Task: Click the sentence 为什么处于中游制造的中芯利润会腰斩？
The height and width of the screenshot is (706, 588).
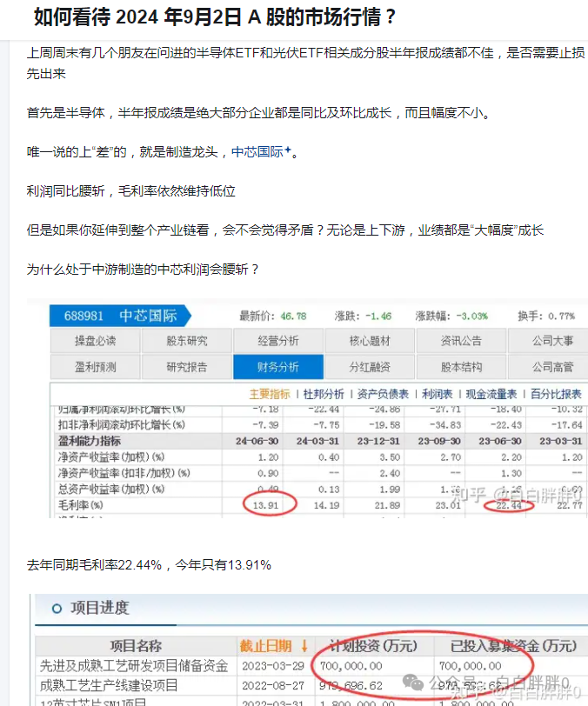Action: 143,270
